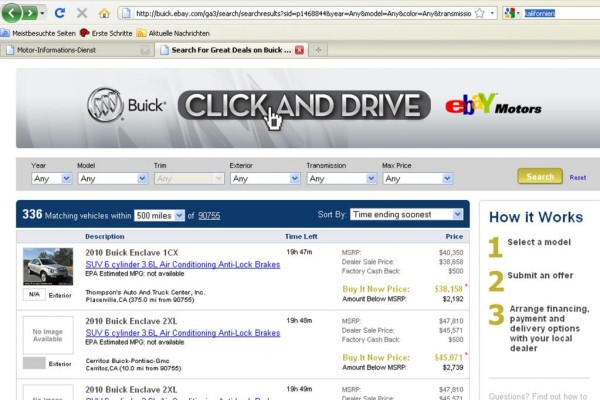Screen dimensions: 600x400
Task: Click the 19h 47m time left value
Action: pos(299,252)
